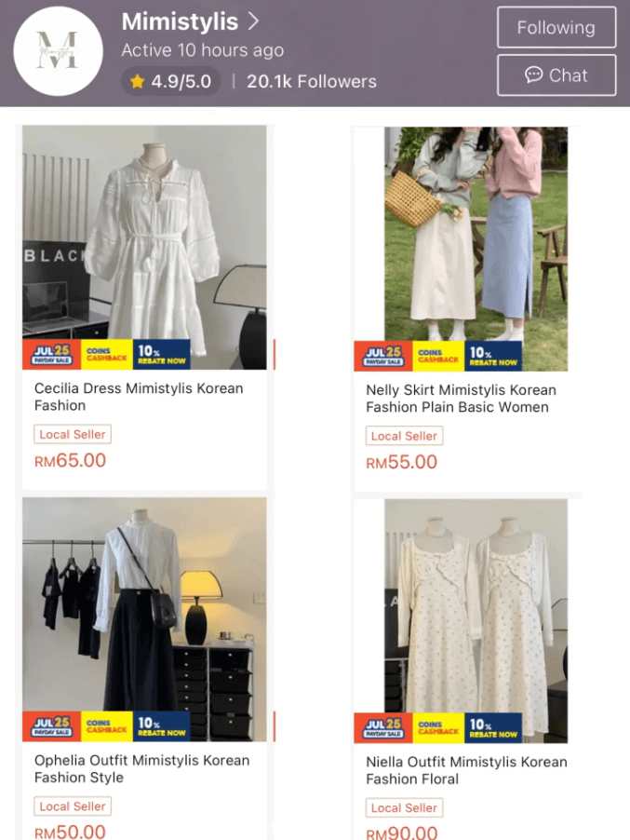This screenshot has height=840, width=630.
Task: Tap the star rating 4.9/5.0 badge
Action: (x=170, y=81)
